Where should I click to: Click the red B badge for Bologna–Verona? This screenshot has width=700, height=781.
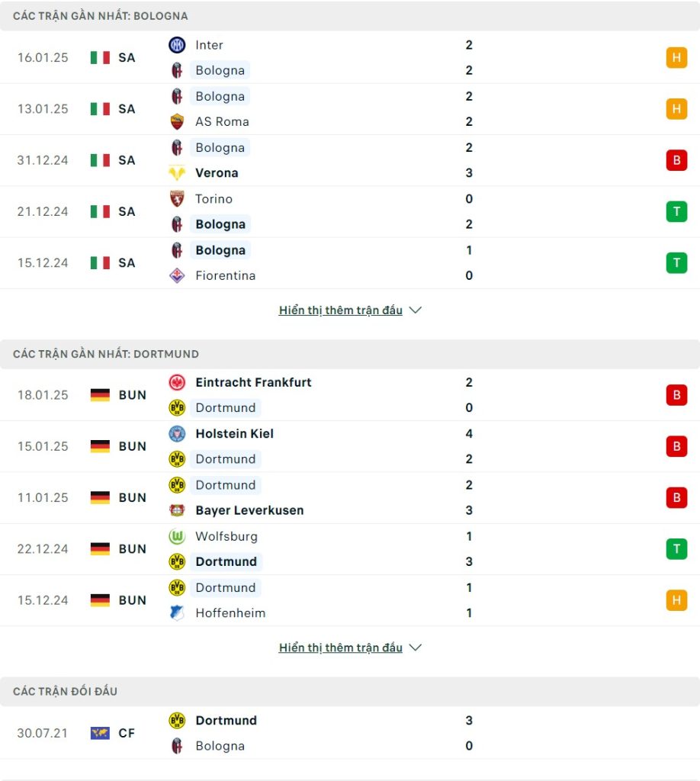point(676,160)
